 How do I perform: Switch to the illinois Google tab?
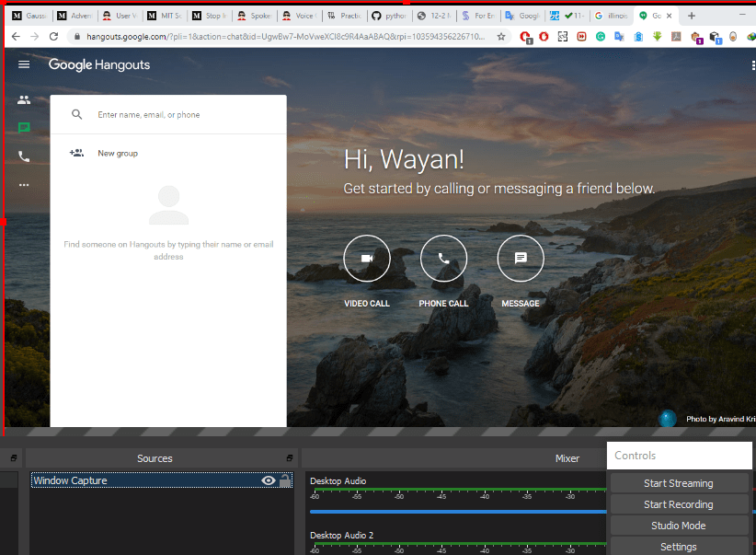click(x=613, y=16)
